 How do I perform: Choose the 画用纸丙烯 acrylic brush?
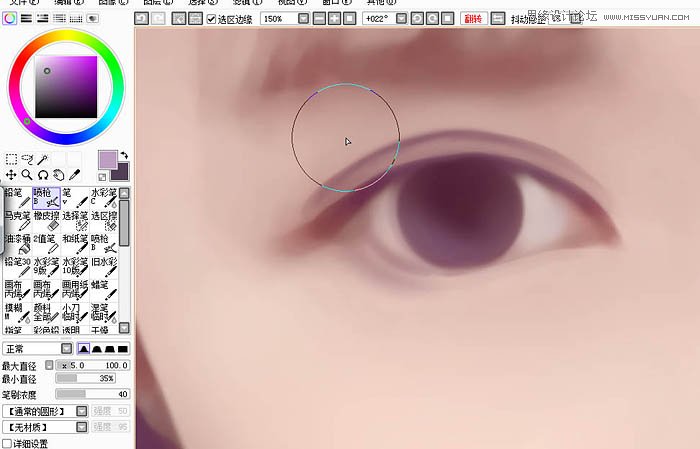click(x=75, y=290)
